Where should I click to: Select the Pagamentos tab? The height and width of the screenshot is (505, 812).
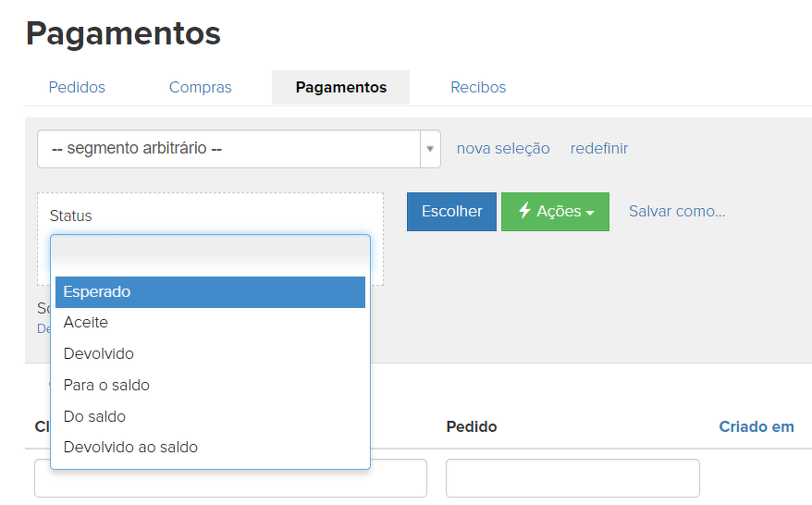(x=340, y=88)
